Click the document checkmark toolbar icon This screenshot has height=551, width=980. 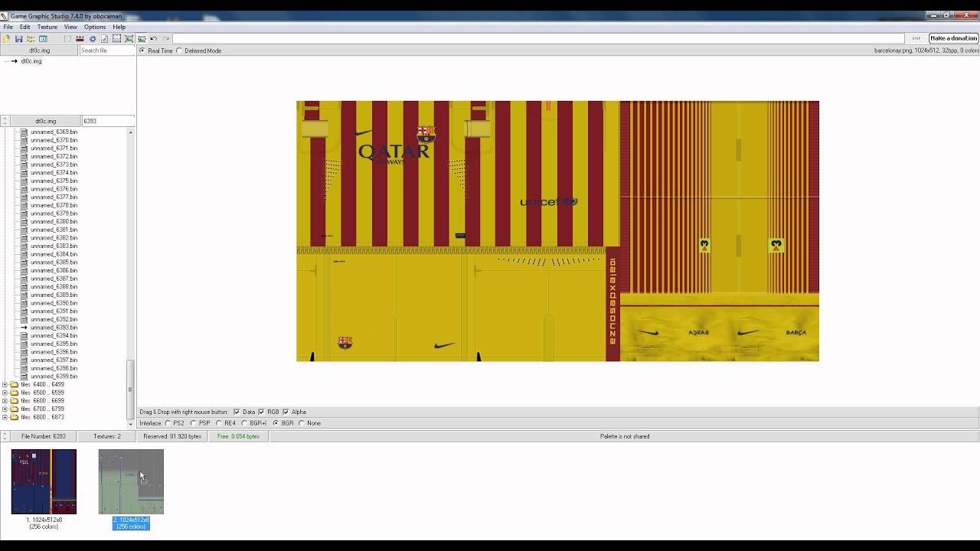click(x=104, y=38)
